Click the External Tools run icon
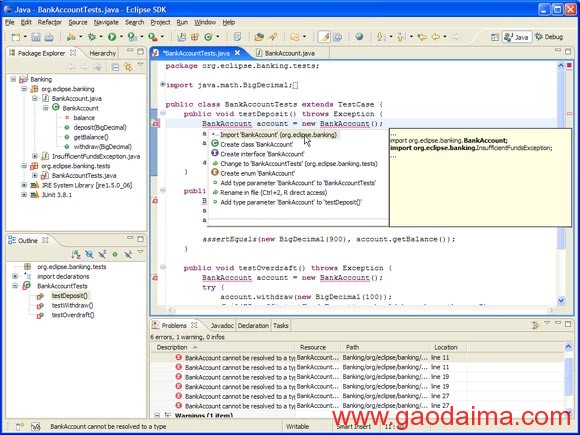This screenshot has width=580, height=435. point(152,37)
